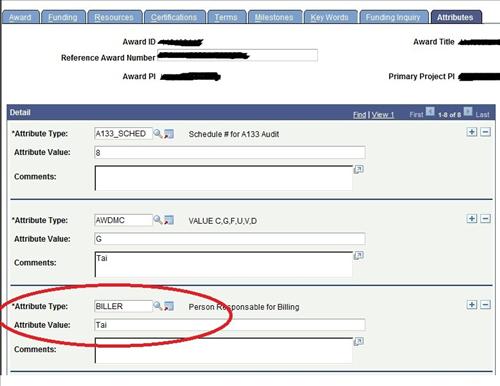Image resolution: width=500 pixels, height=386 pixels.
Task: Click the AWDMC attribute type field
Action: point(123,220)
